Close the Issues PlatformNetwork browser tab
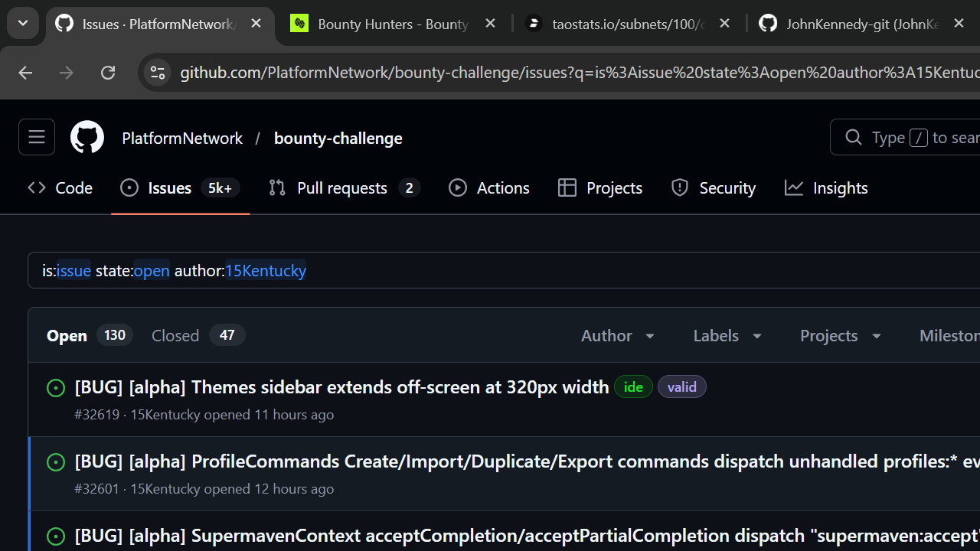980x551 pixels. 256,24
